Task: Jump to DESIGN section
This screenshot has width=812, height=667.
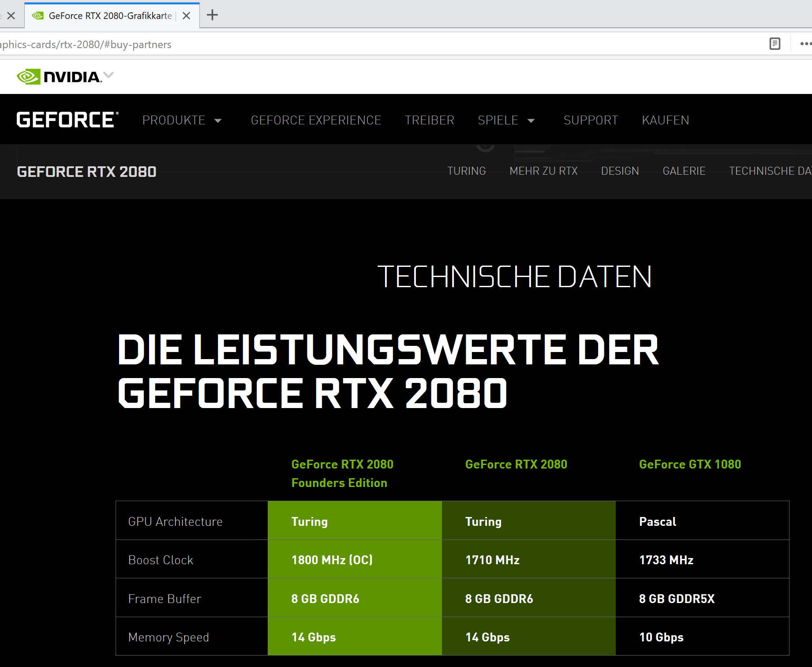Action: (x=620, y=171)
